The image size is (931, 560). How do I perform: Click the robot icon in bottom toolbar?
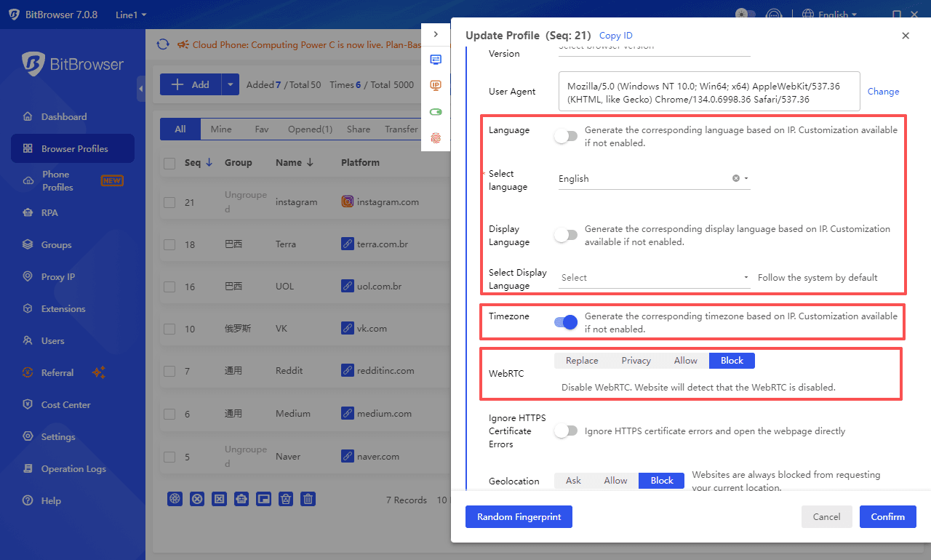(x=241, y=499)
